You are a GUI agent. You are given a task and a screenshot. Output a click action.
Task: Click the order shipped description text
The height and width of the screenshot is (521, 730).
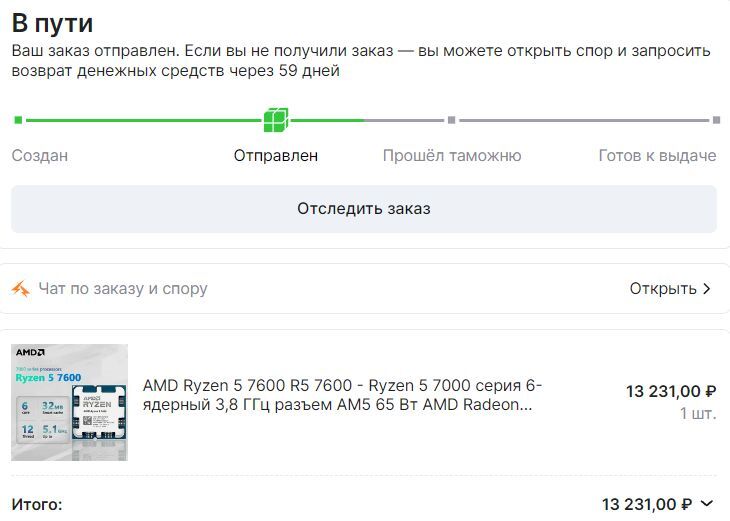361,61
